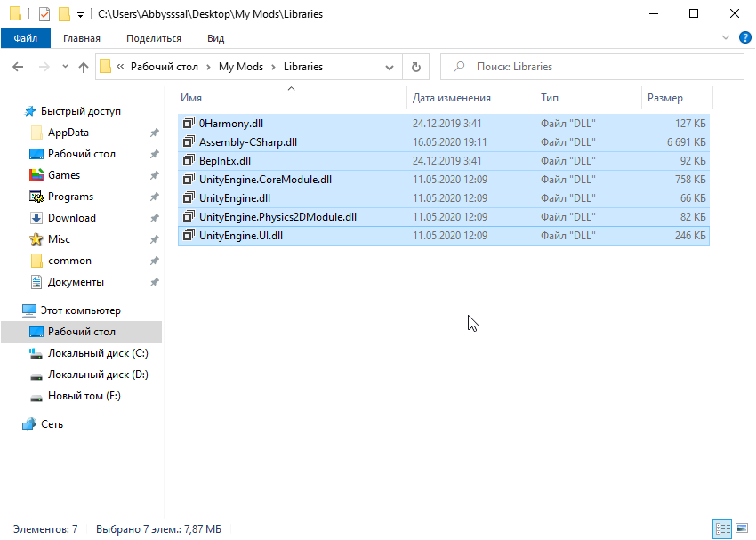The height and width of the screenshot is (540, 756).
Task: Open Help with the question mark icon
Action: point(744,37)
